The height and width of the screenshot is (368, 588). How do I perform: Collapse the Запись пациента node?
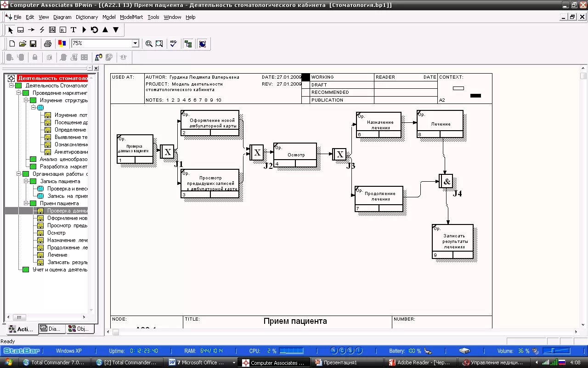pos(26,181)
